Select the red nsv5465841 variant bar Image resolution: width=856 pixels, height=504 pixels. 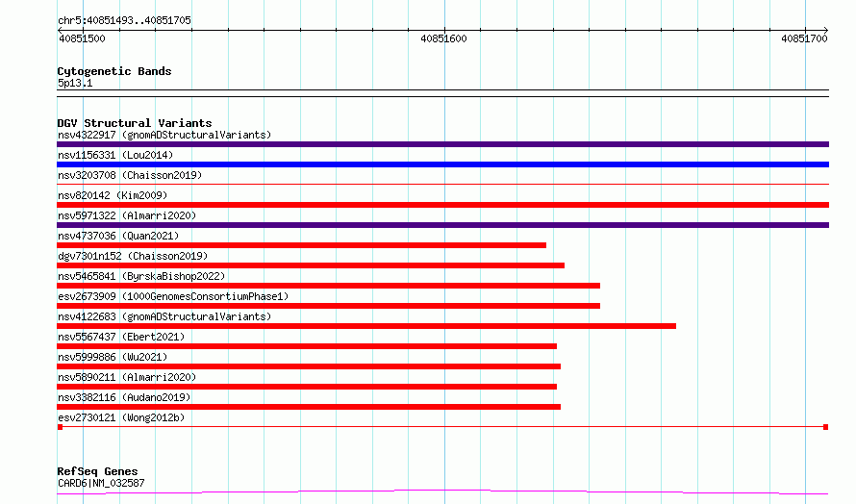click(x=329, y=286)
